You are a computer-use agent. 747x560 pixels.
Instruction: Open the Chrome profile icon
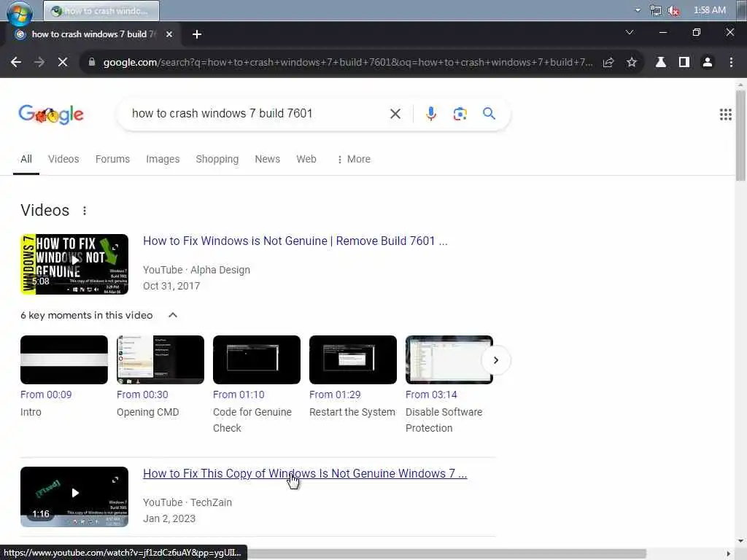[708, 63]
